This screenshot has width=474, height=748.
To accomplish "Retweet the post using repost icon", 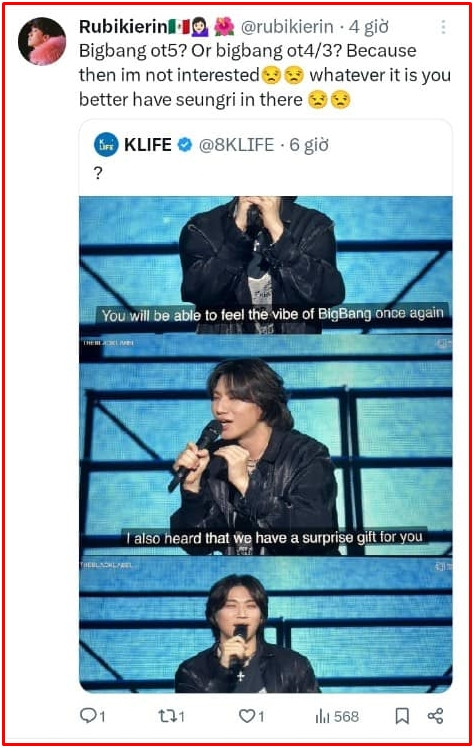I will [x=167, y=716].
